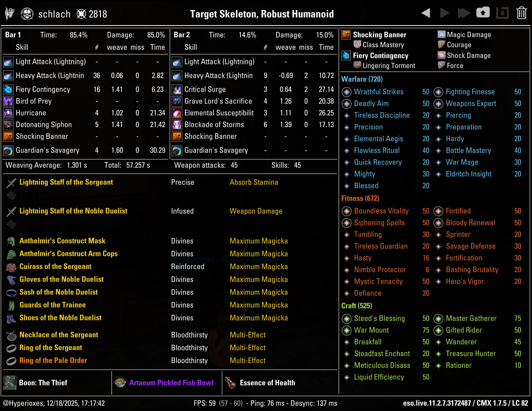Toggle the Wrathful Strikes champion star
This screenshot has width=532, height=411.
(x=346, y=92)
